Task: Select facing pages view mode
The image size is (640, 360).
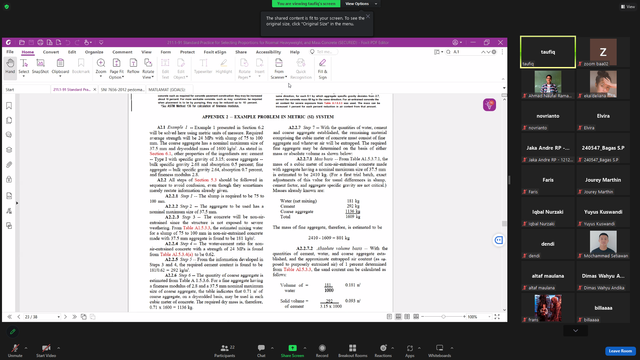Action: tap(407, 317)
